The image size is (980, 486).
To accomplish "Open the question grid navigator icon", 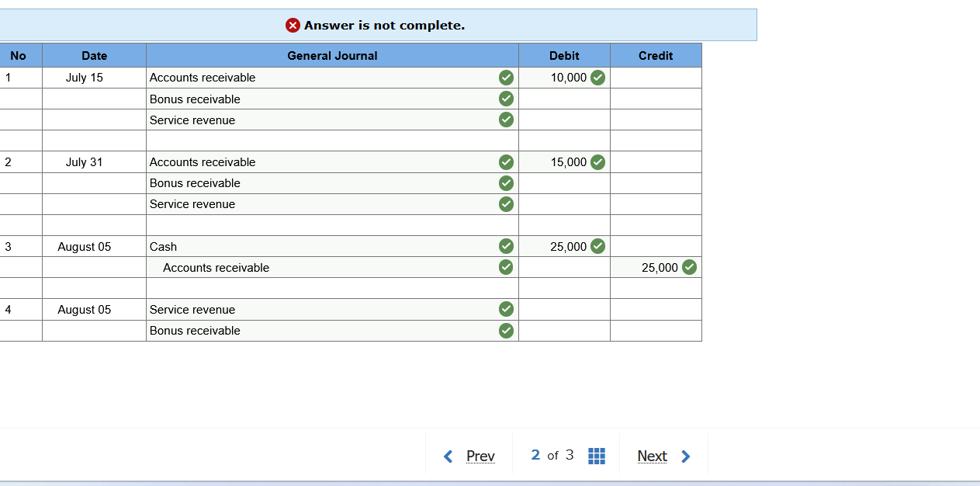I will (x=597, y=456).
